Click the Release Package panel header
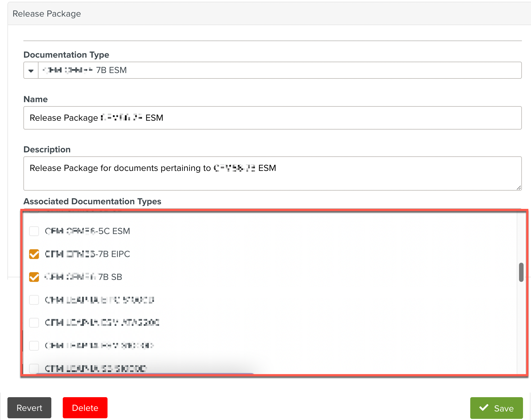 [x=47, y=14]
